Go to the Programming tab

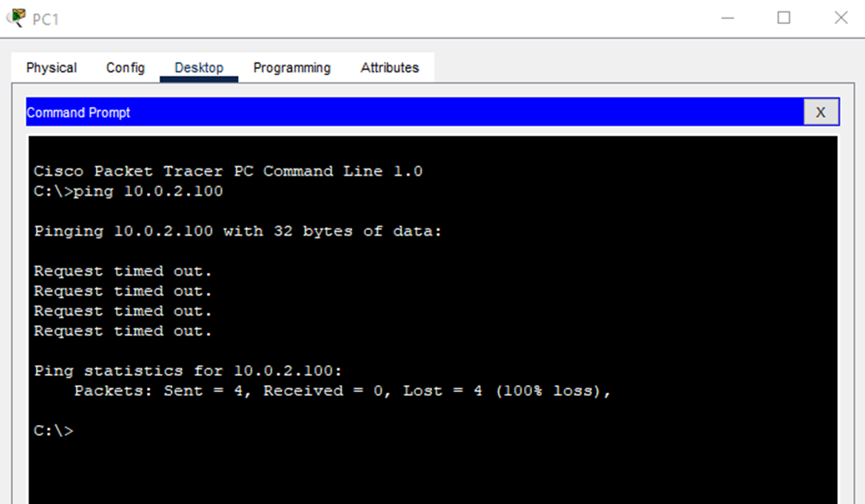coord(292,68)
